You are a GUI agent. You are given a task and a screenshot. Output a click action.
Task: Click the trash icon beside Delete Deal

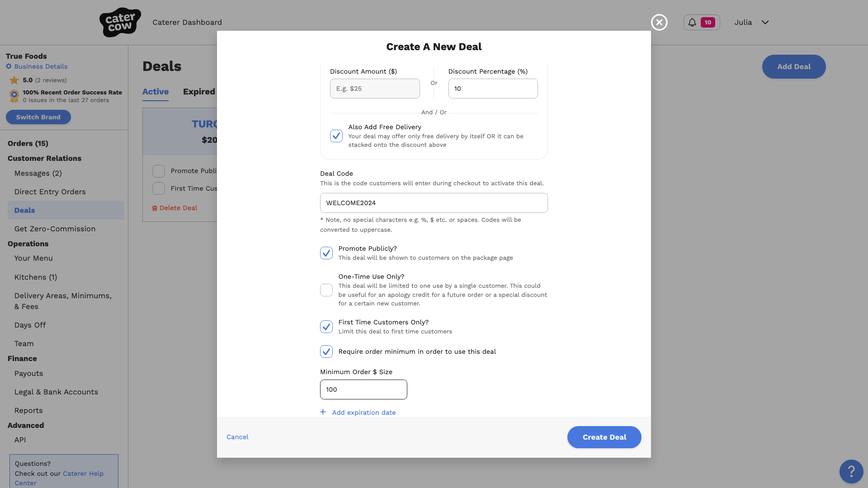[x=155, y=208]
